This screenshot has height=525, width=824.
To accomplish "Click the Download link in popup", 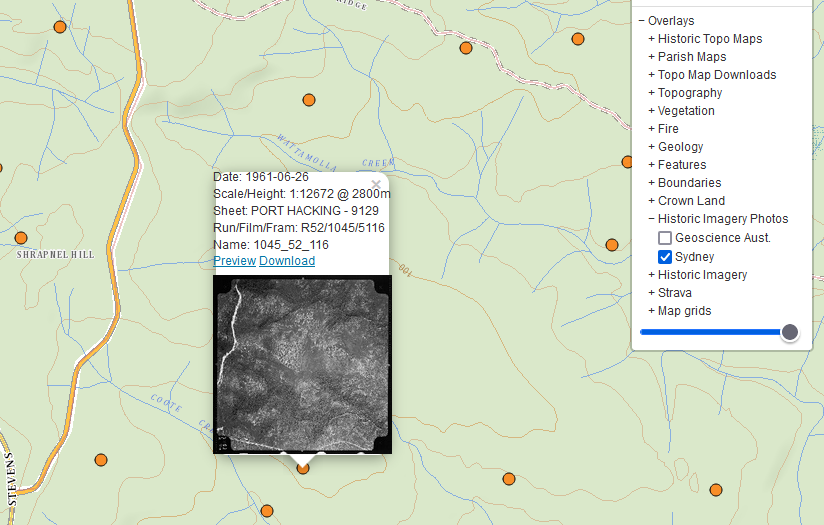I will tap(287, 261).
